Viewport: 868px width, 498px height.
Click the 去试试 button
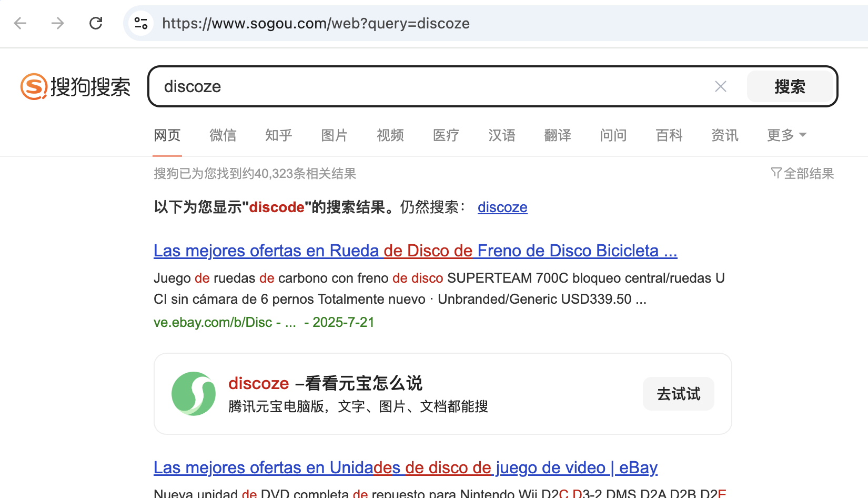[x=678, y=394]
